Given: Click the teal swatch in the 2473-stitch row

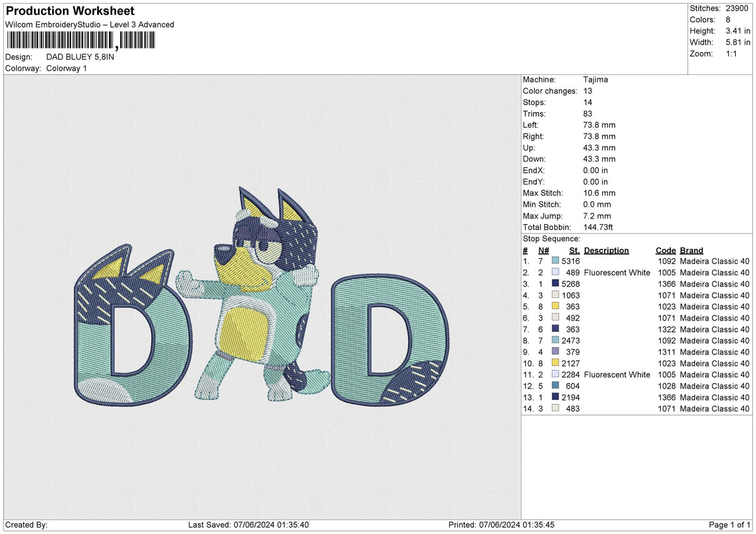Looking at the screenshot, I should 555,341.
